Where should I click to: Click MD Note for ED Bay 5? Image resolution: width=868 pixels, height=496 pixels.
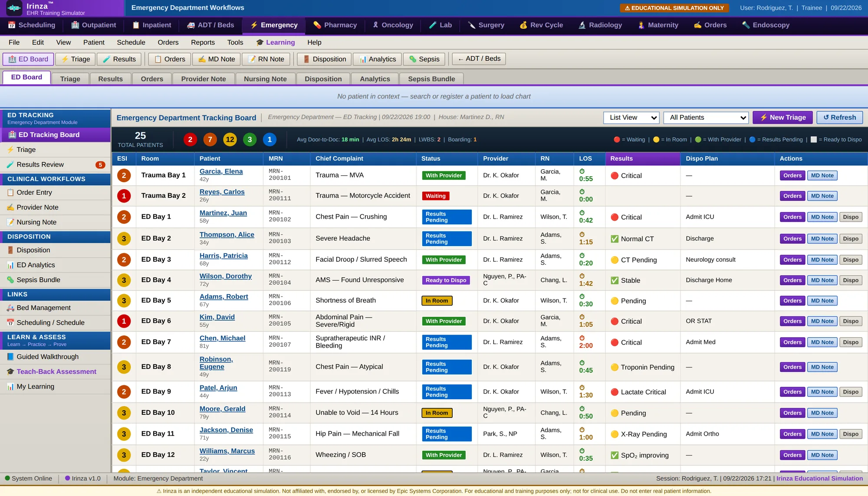(822, 301)
